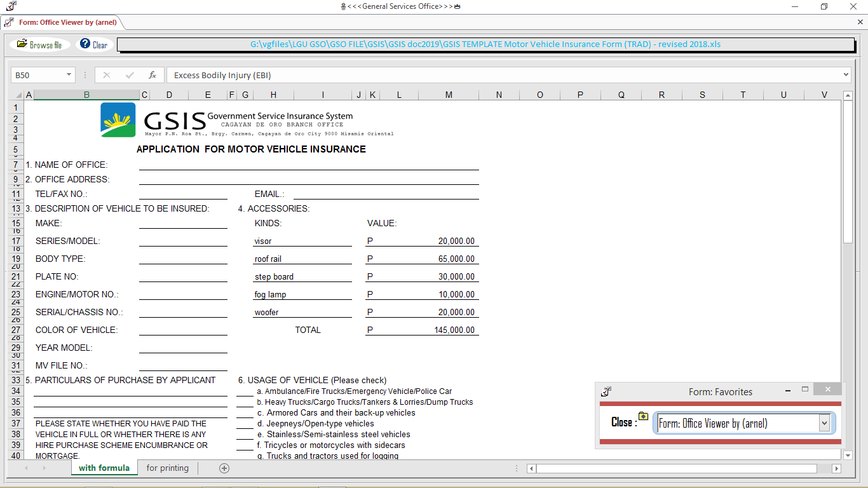Open the Favorites form combo box dropdown
This screenshot has height=488, width=868.
825,423
